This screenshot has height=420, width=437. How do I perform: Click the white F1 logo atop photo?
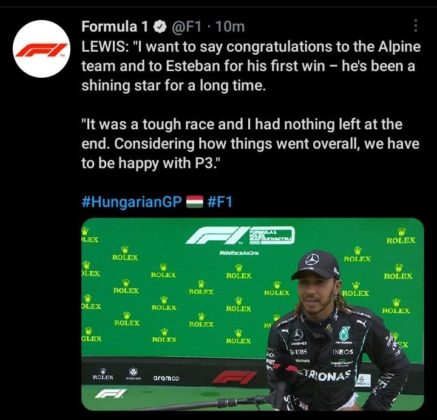tap(239, 235)
